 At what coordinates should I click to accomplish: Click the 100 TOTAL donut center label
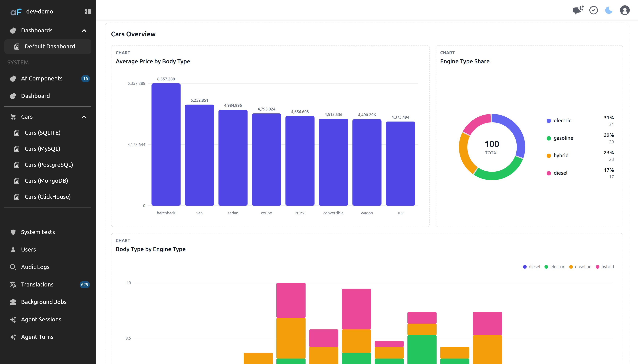pyautogui.click(x=492, y=147)
